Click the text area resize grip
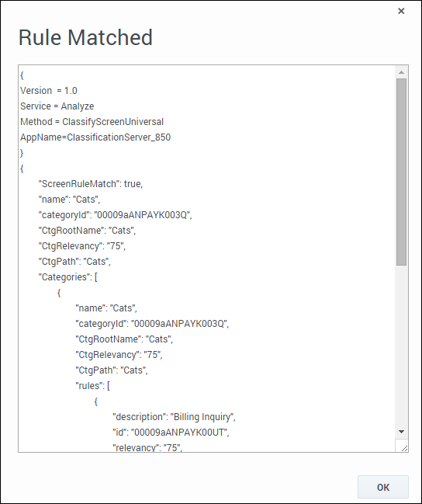The width and height of the screenshot is (422, 504). pos(405,448)
